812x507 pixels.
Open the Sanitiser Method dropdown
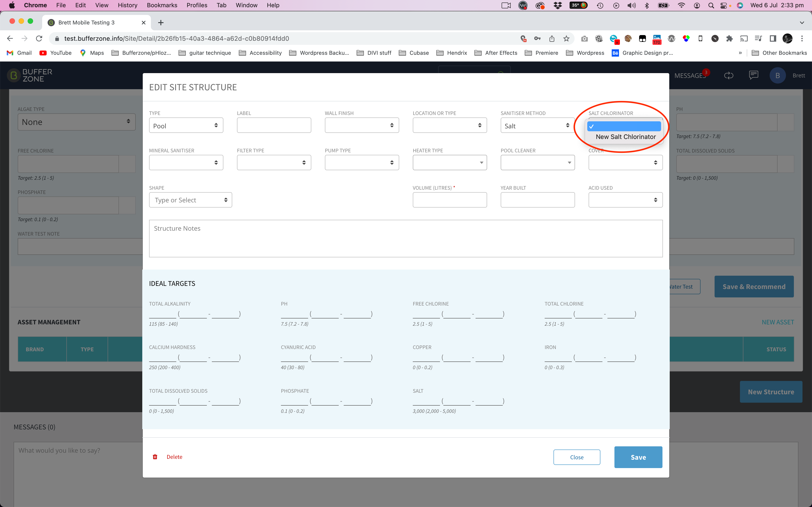(x=537, y=125)
